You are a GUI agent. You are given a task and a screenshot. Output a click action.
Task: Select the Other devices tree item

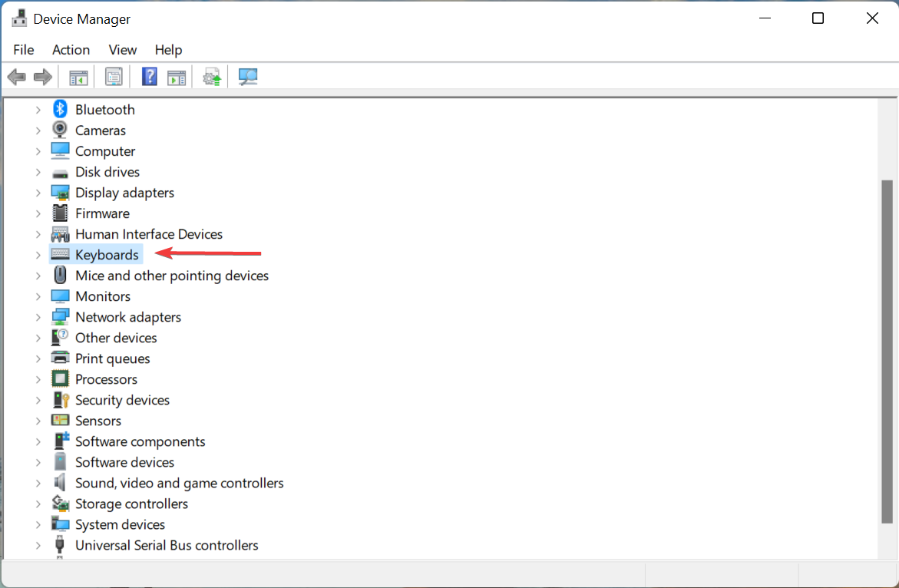pyautogui.click(x=116, y=337)
